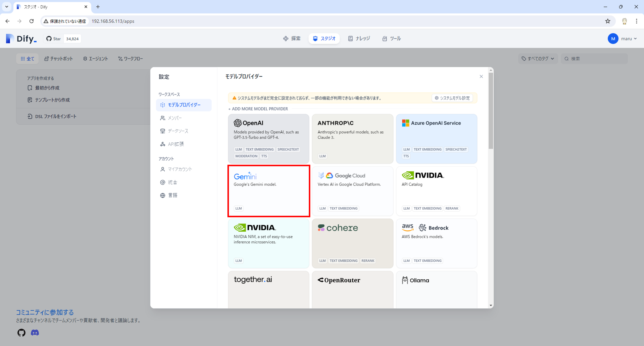
Task: Open システムモデル設定 button
Action: point(452,98)
